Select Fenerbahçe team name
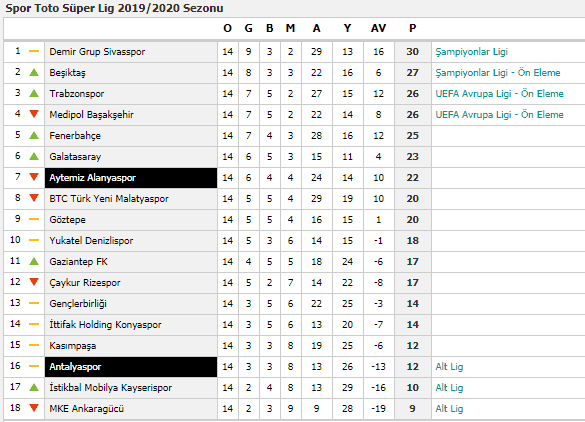Screen dimensions: 585x422 [x=75, y=136]
